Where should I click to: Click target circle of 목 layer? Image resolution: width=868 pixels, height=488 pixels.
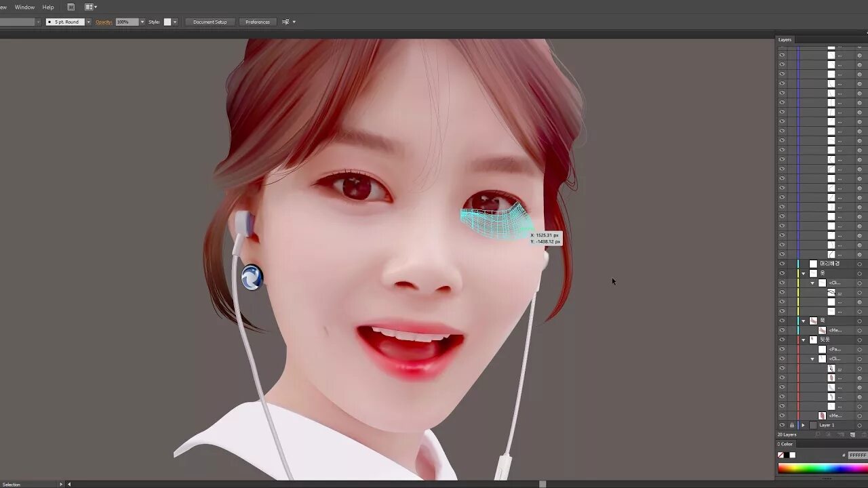(x=859, y=321)
